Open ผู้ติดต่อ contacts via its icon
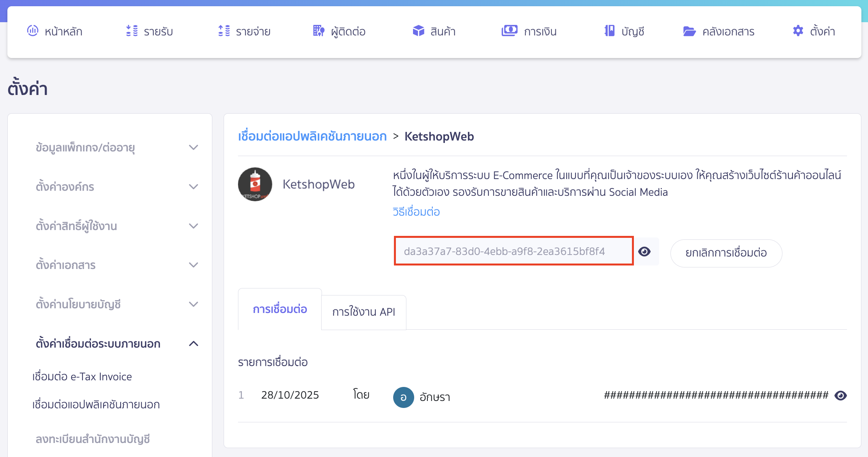 (x=318, y=31)
